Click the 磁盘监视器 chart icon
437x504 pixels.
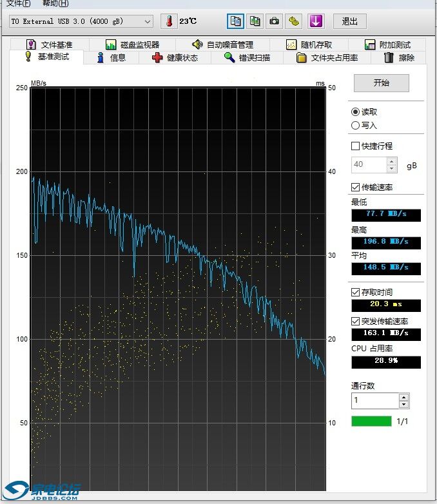(x=111, y=44)
